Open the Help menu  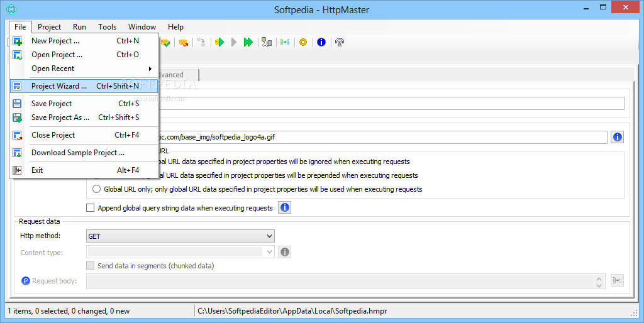coord(175,27)
